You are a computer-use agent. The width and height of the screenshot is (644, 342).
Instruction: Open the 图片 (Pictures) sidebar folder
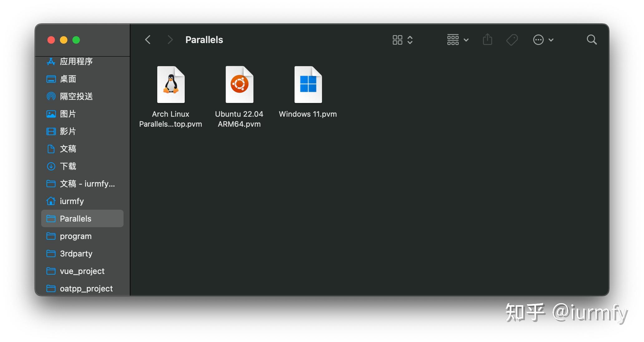pos(68,114)
